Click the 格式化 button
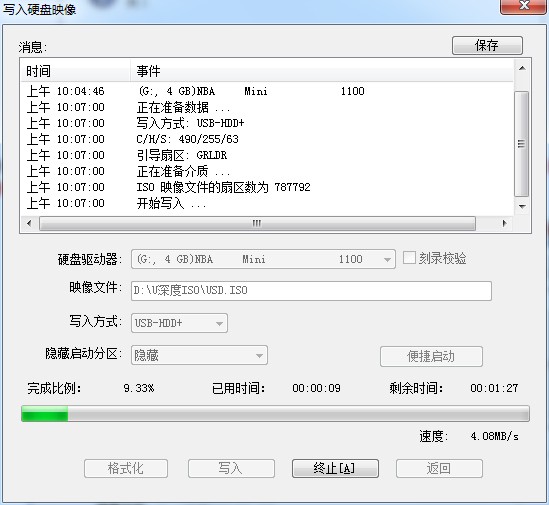 [126, 469]
